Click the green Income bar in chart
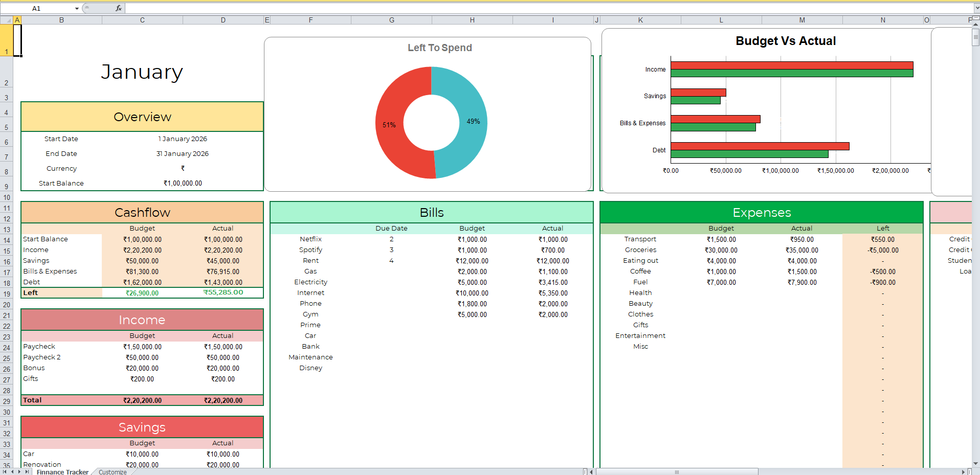The height and width of the screenshot is (475, 980). (792, 73)
